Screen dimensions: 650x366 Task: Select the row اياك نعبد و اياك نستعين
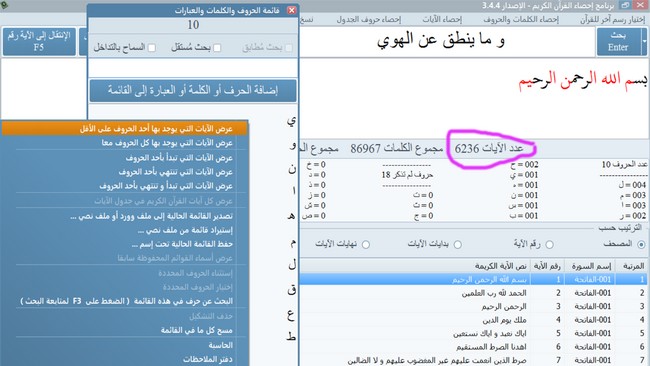(x=473, y=333)
